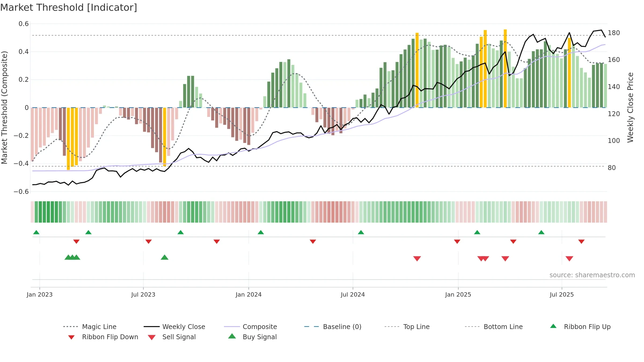Toggle the Top Line legend entry
The height and width of the screenshot is (362, 644).
tap(407, 327)
